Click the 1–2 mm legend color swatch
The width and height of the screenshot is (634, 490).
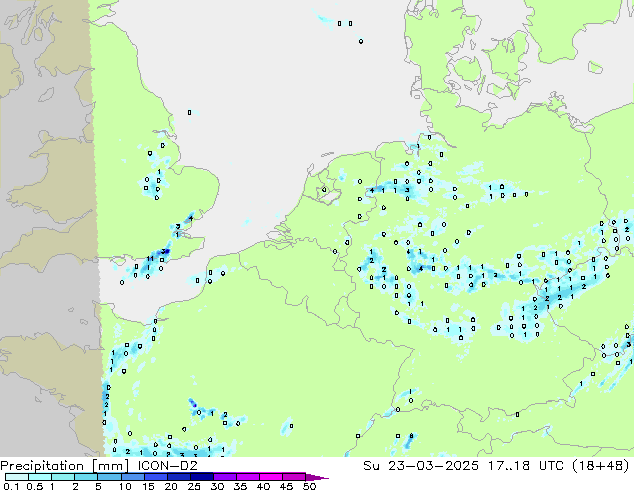(x=63, y=477)
